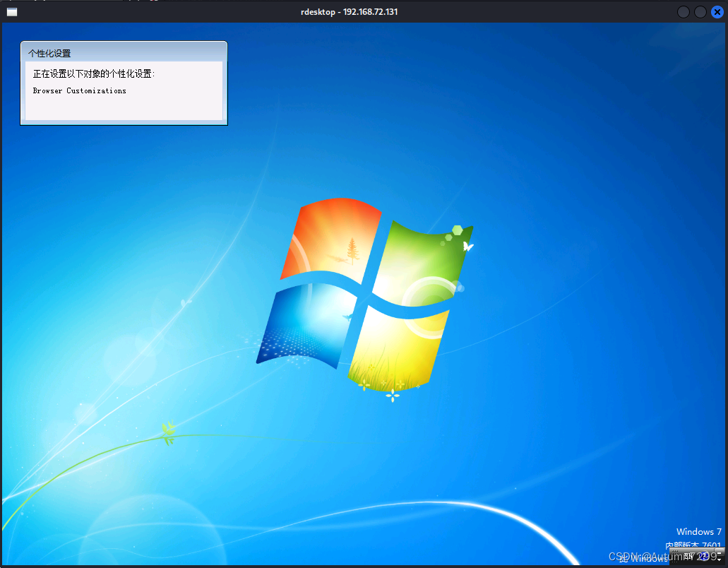The width and height of the screenshot is (728, 568).
Task: Open the rdesktop window menu icon
Action: [12, 11]
